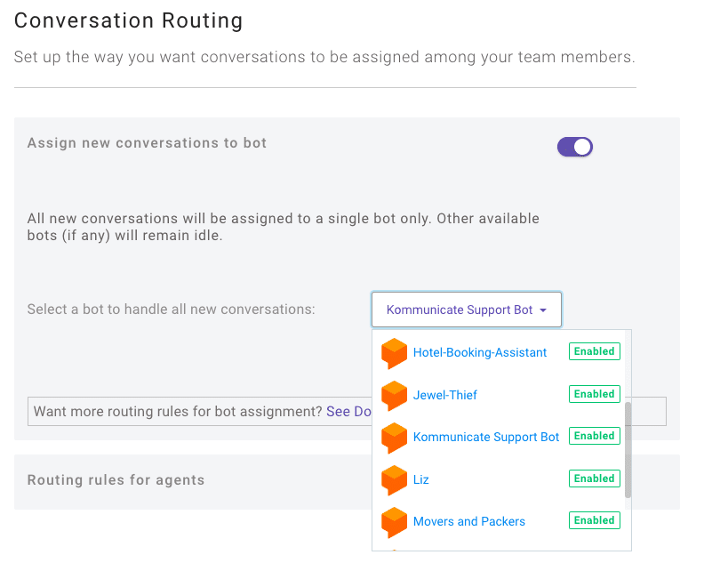
Task: Open the See Docs link
Action: 348,411
